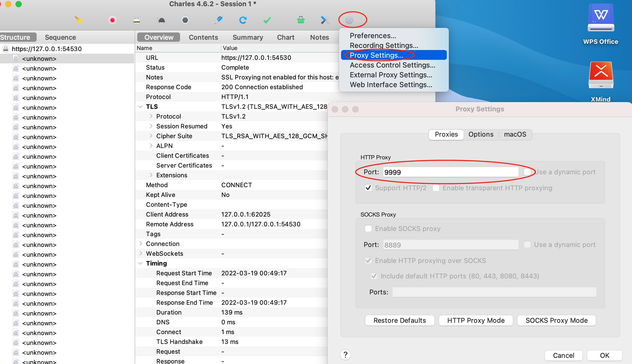Viewport: 632px width, 364px height.
Task: Collapse the TLS section
Action: tap(141, 106)
